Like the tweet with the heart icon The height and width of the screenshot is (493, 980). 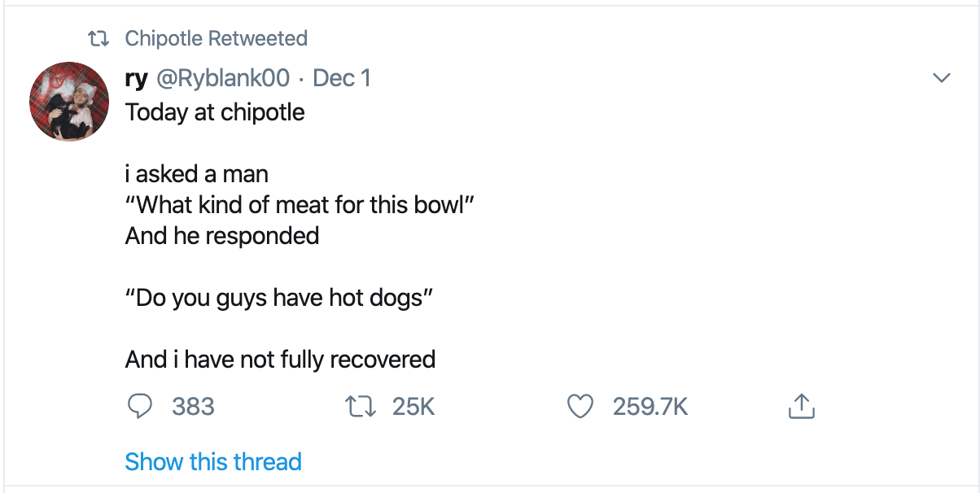tap(580, 406)
